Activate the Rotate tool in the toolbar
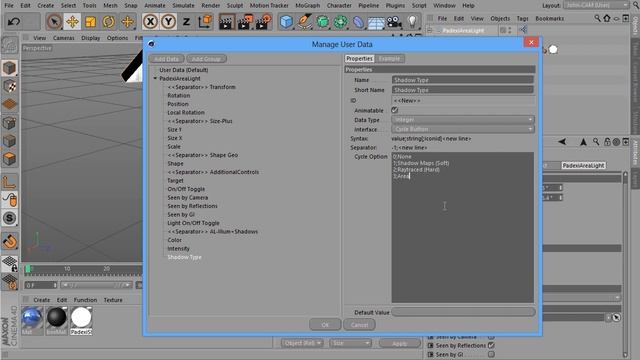 tap(109, 21)
